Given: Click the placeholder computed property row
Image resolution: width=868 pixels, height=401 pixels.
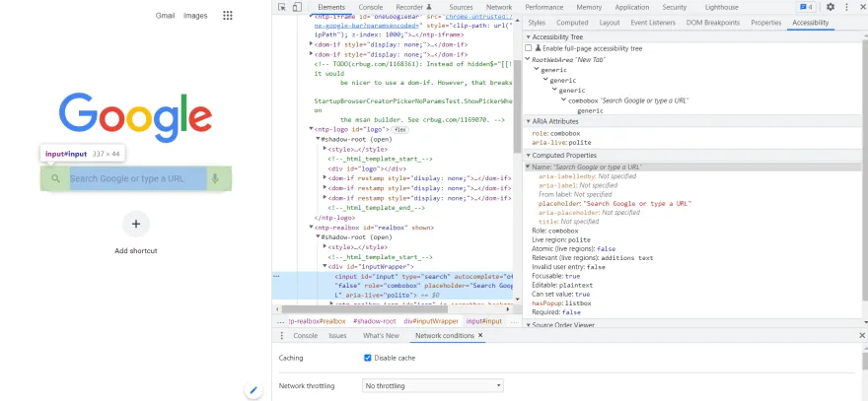Looking at the screenshot, I should point(615,204).
